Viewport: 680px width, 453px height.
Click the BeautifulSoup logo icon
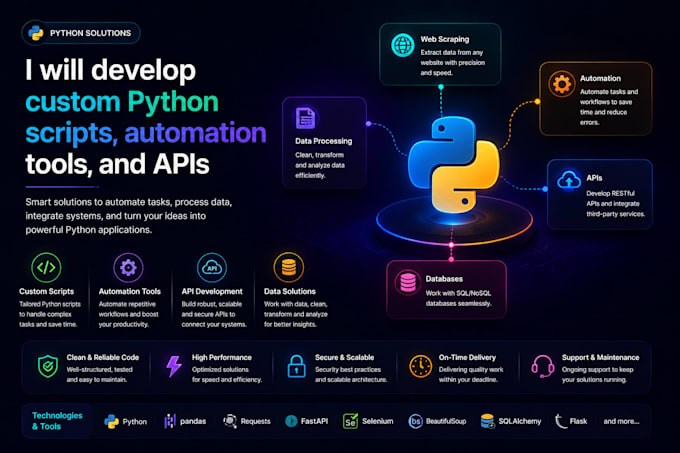415,421
